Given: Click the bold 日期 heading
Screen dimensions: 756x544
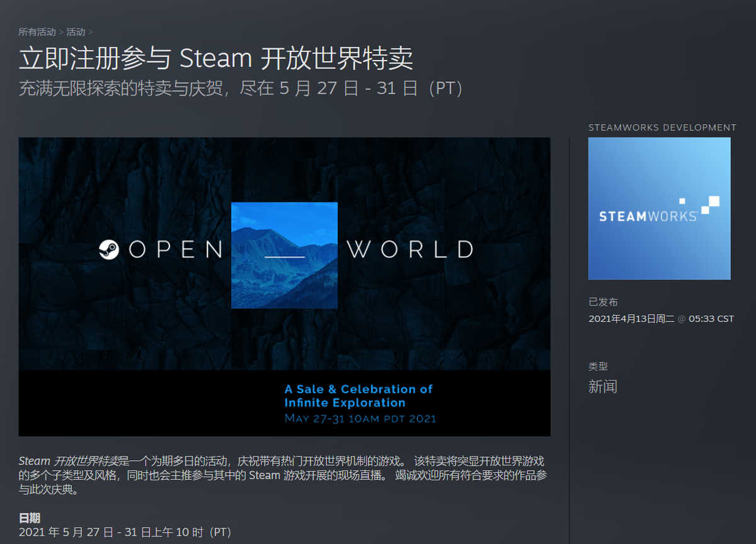Looking at the screenshot, I should click(30, 518).
